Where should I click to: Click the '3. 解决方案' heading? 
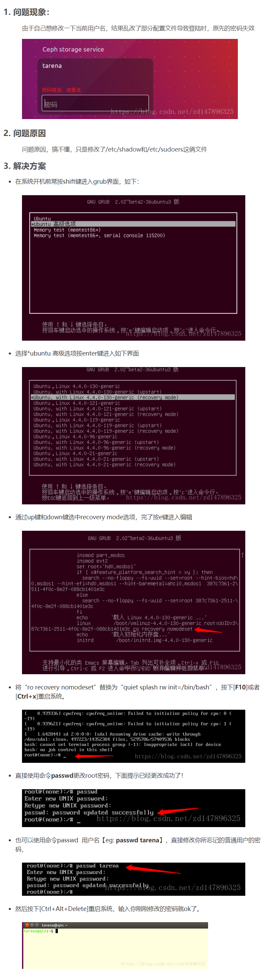pyautogui.click(x=25, y=166)
